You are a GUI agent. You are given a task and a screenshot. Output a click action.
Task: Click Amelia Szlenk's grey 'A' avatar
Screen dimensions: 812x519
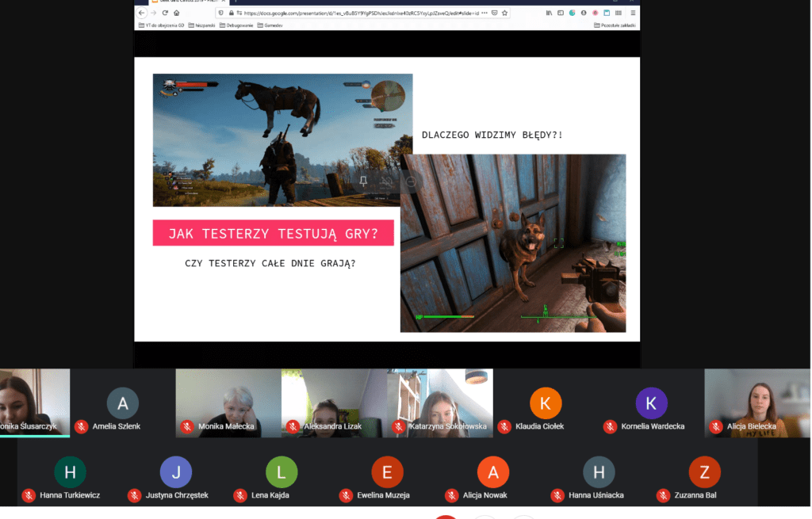(x=123, y=403)
